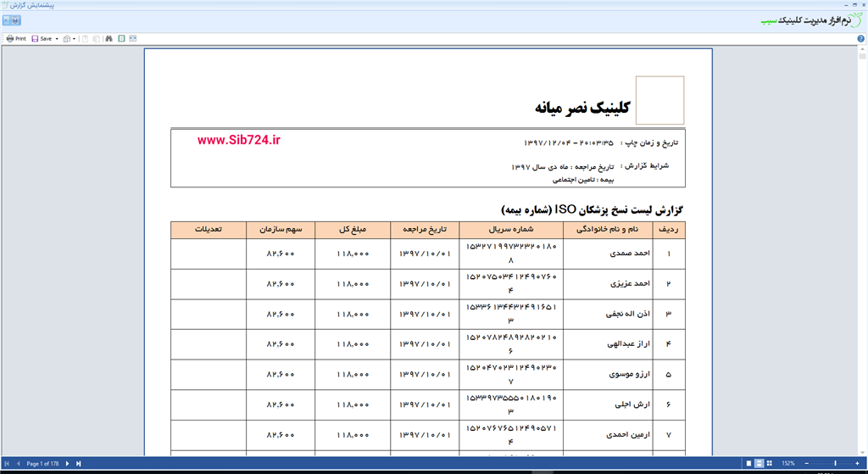Jump to the last page arrow
Image resolution: width=868 pixels, height=474 pixels.
[79, 464]
